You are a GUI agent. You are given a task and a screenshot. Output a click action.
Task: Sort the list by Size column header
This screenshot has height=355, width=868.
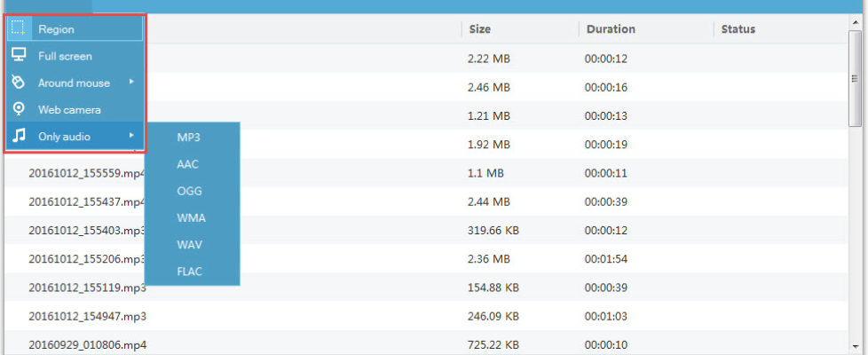480,29
